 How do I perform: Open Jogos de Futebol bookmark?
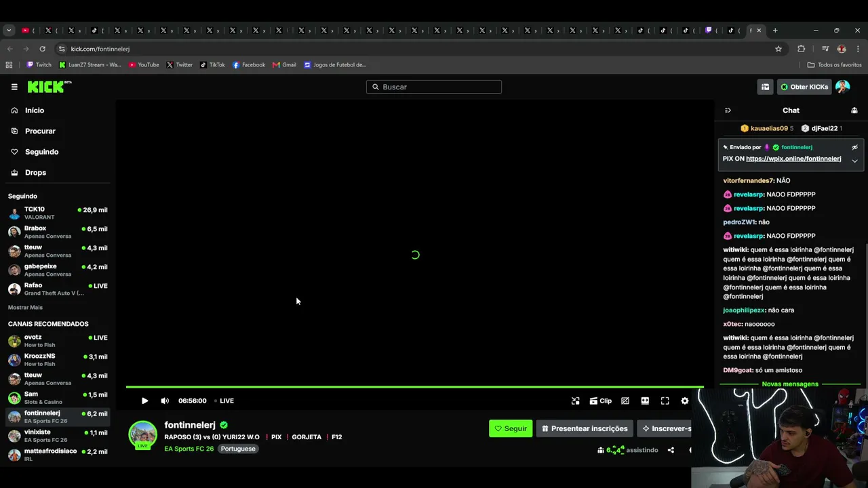(x=335, y=65)
